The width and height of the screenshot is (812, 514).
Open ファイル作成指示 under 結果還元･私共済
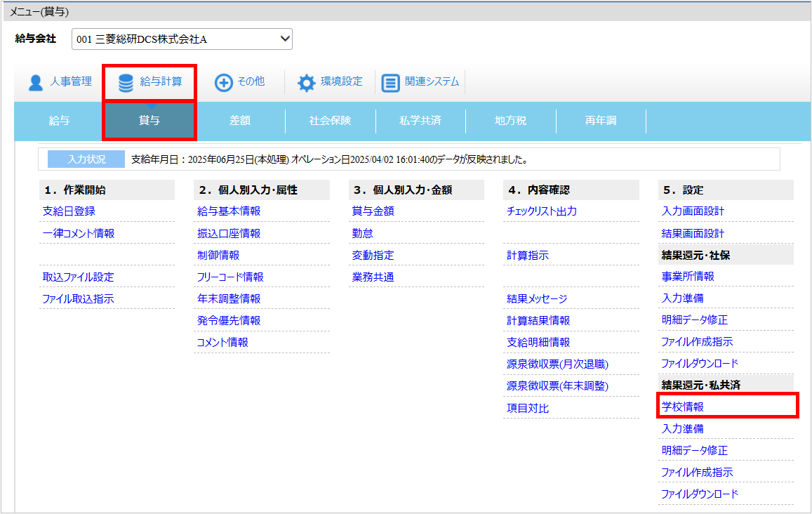pos(697,473)
